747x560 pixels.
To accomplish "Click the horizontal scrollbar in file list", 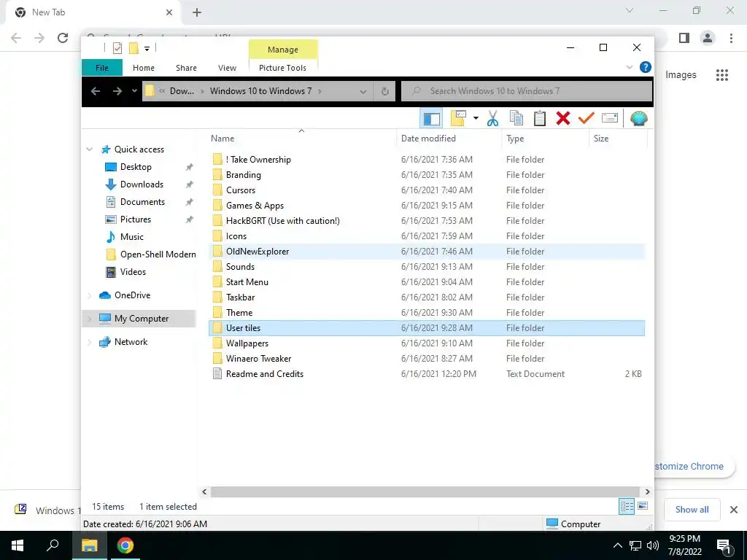I will 425,491.
